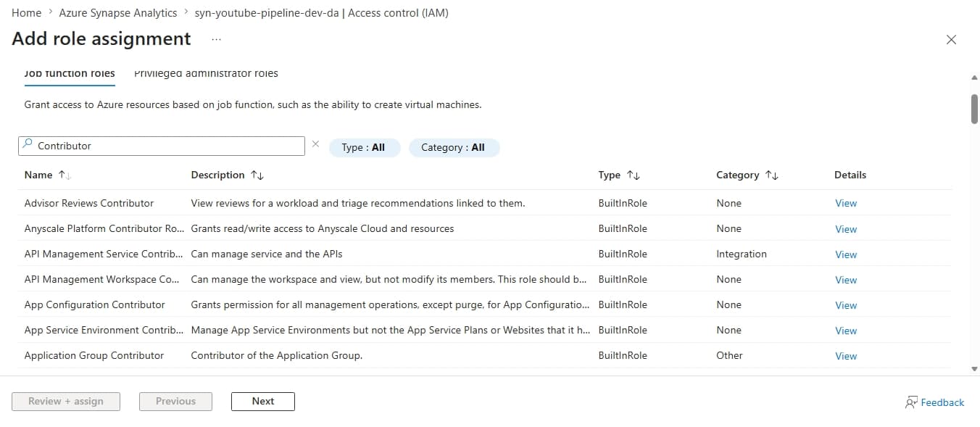
Task: Switch to Job function roles tab
Action: click(70, 73)
